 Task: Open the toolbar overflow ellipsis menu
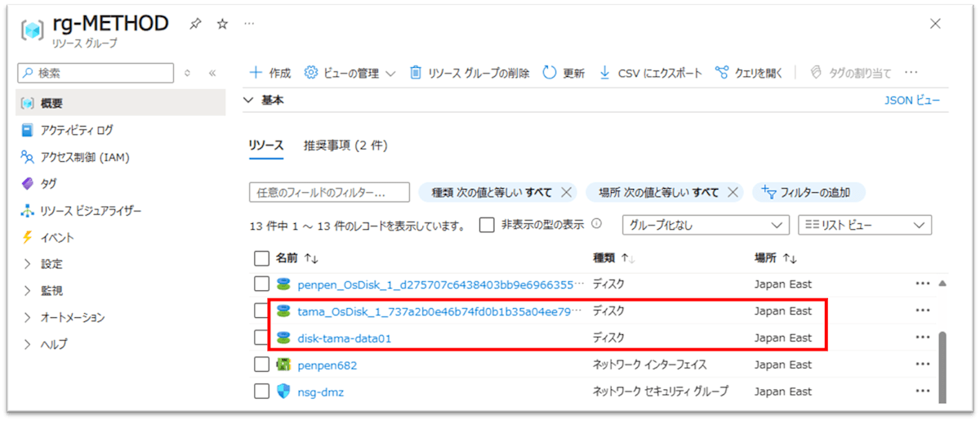pyautogui.click(x=911, y=73)
